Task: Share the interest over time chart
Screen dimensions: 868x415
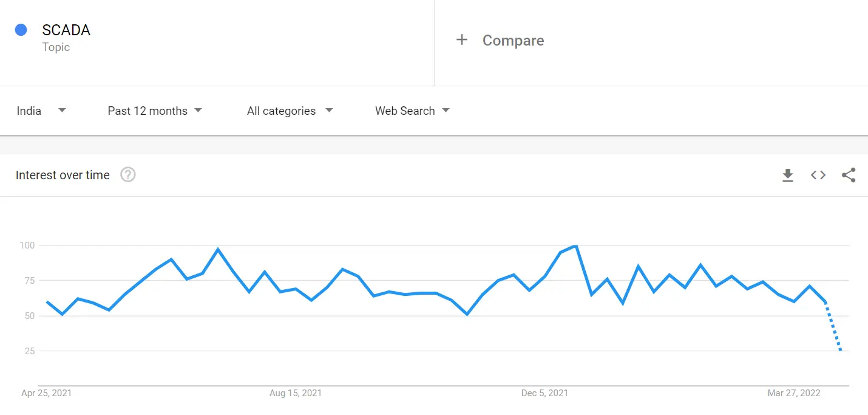Action: point(849,175)
